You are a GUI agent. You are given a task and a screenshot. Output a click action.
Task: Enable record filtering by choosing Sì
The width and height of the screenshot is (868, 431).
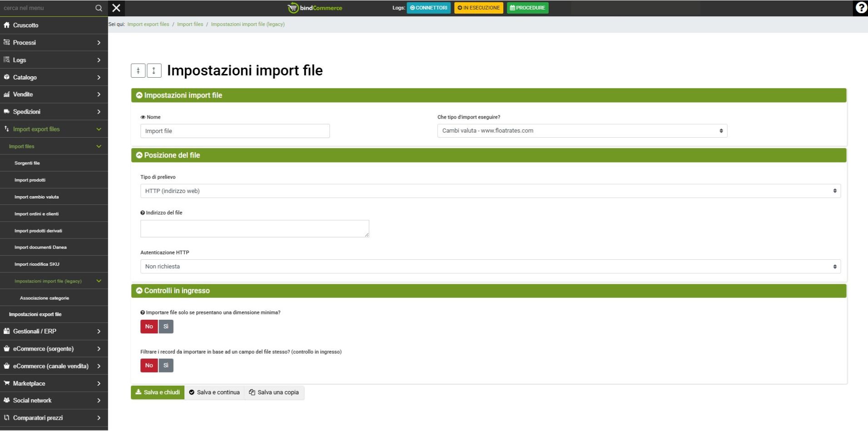tap(166, 366)
